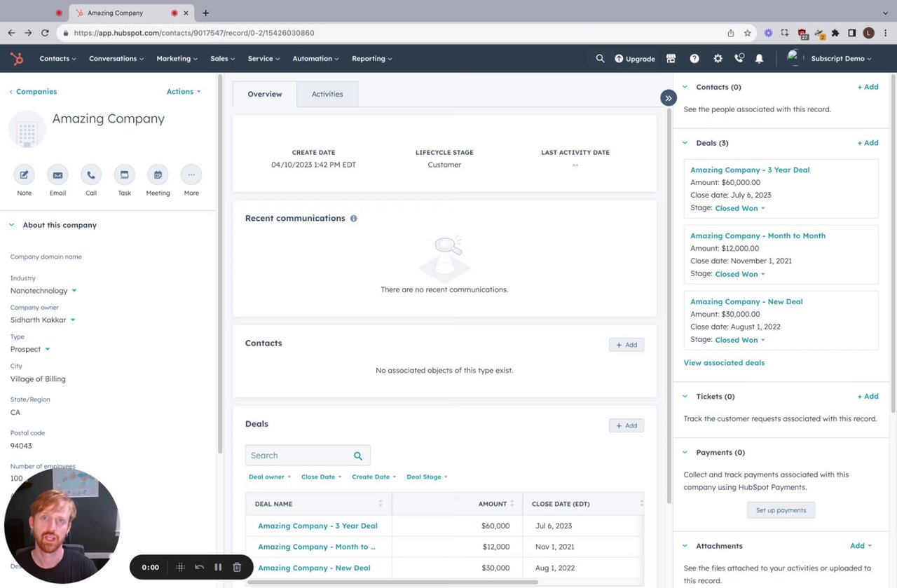The image size is (897, 588).
Task: Open the Contacts navigation menu
Action: click(57, 59)
